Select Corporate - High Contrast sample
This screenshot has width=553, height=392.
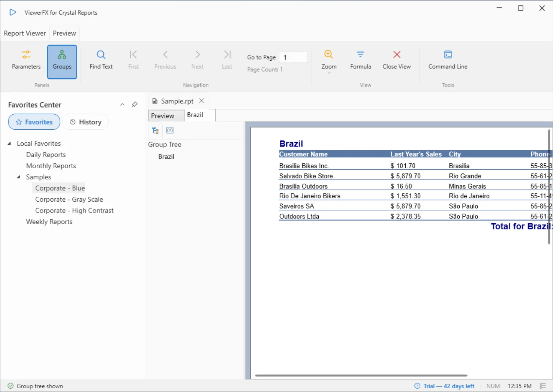tap(74, 211)
